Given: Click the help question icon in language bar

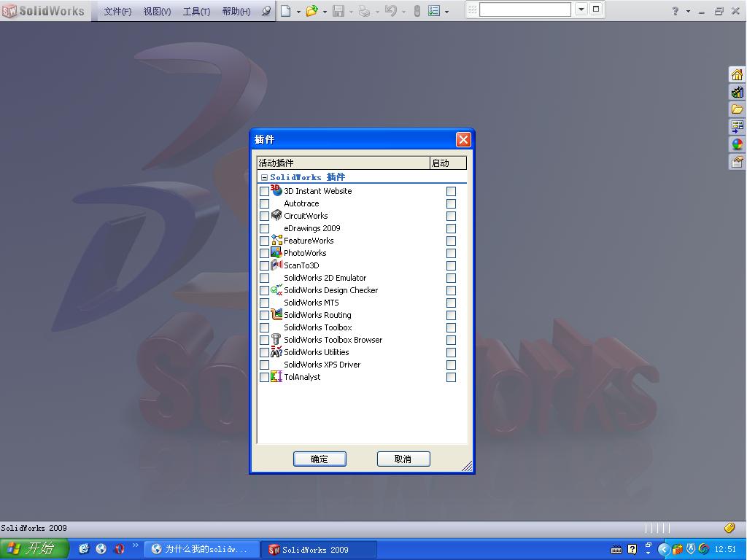Looking at the screenshot, I should 632,549.
